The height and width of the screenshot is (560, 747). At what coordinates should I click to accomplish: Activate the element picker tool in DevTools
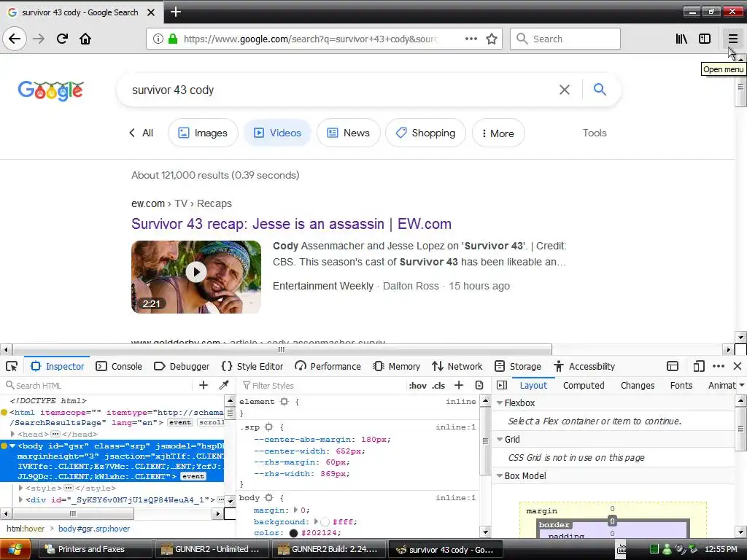click(x=12, y=366)
